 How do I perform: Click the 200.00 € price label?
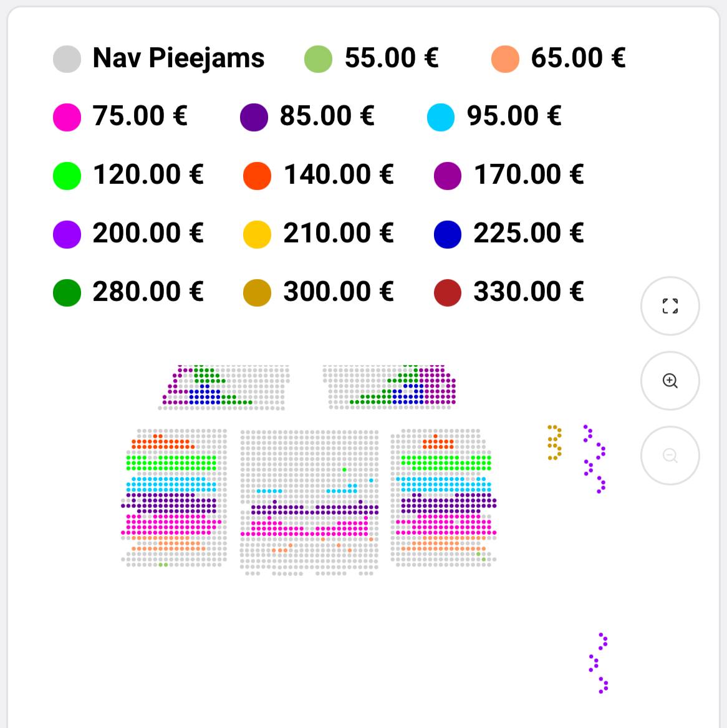click(x=148, y=233)
